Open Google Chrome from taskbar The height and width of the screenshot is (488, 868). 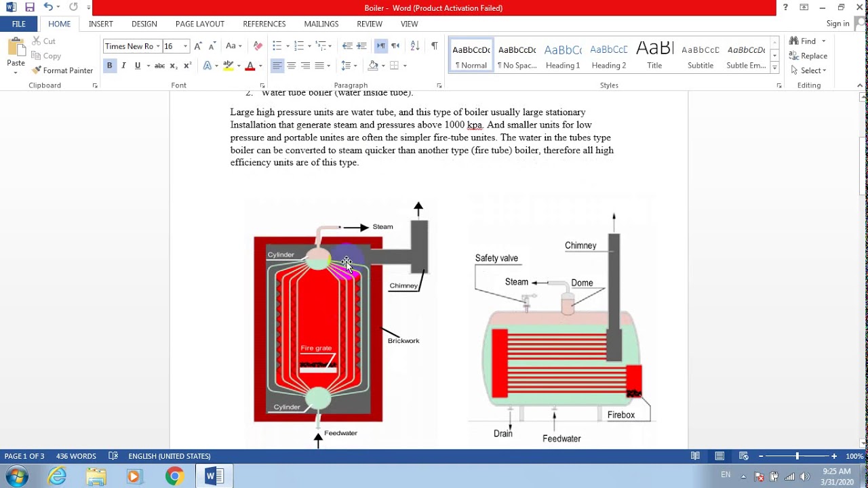click(x=174, y=476)
